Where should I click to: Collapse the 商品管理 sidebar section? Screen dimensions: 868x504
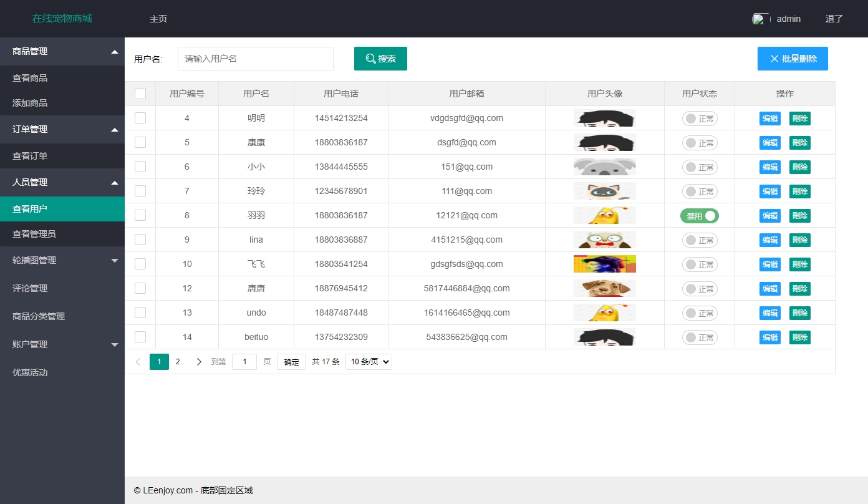point(62,51)
